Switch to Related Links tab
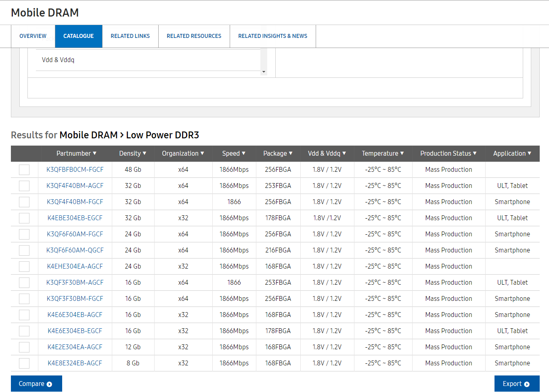549x392 pixels. pyautogui.click(x=130, y=36)
